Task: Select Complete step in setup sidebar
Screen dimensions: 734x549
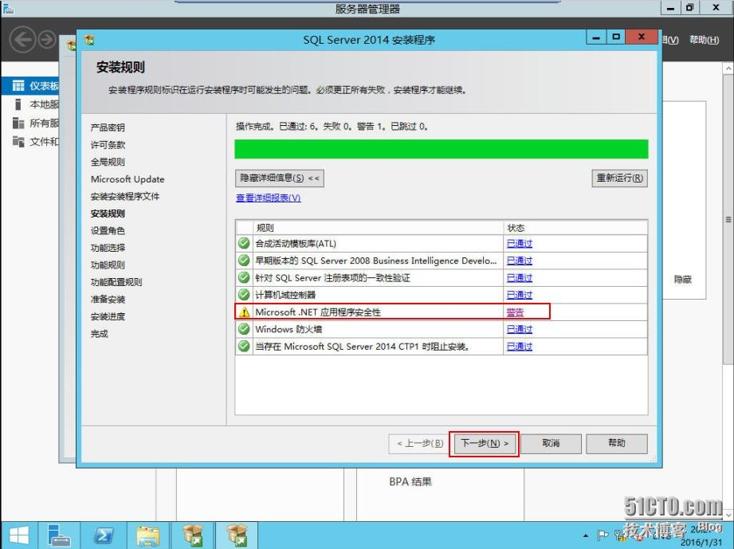Action: pyautogui.click(x=99, y=334)
